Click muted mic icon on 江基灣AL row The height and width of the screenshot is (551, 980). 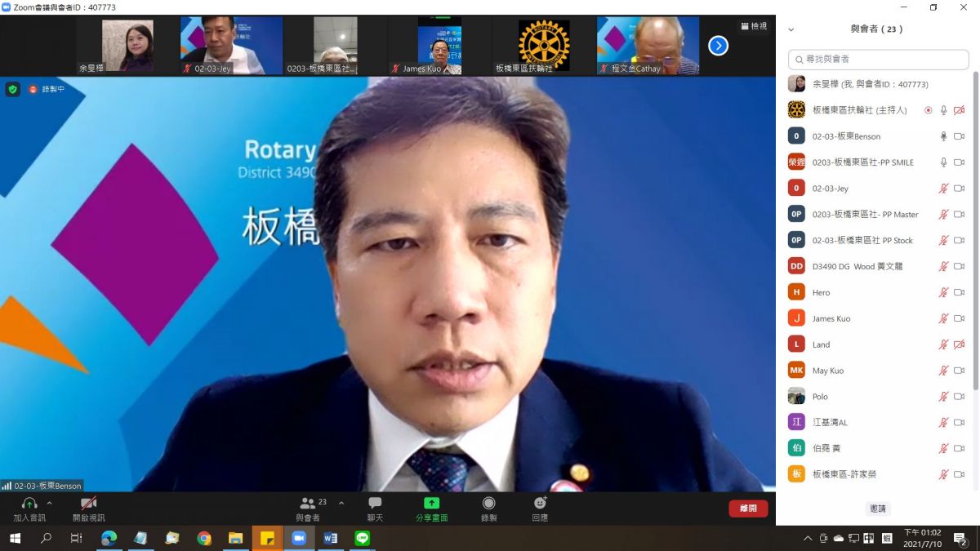click(x=943, y=423)
